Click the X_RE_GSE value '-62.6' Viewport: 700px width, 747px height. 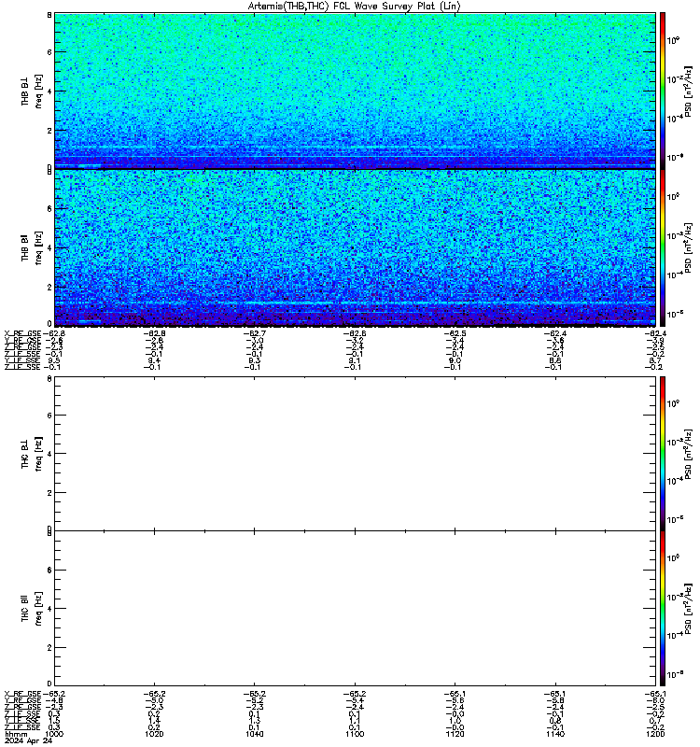[355, 333]
